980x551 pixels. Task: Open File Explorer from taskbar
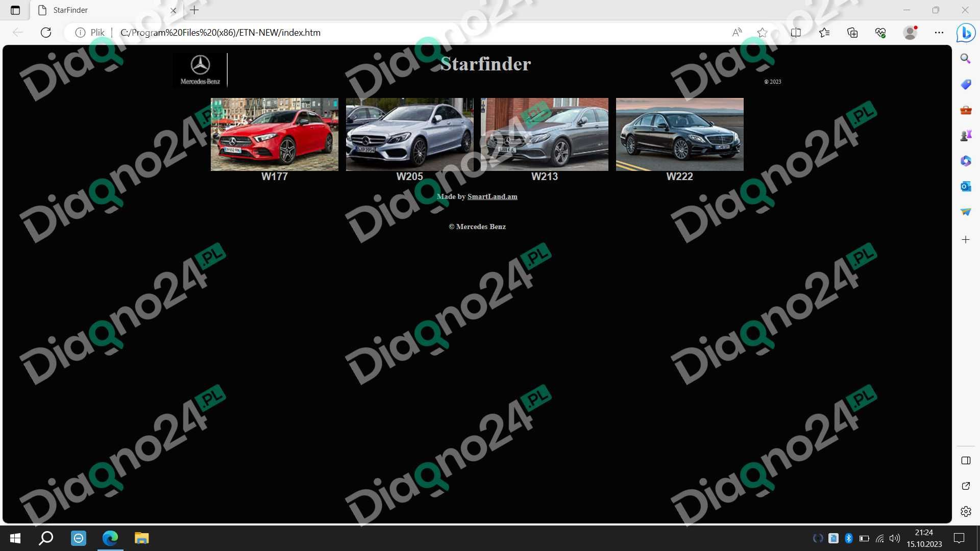pos(141,538)
